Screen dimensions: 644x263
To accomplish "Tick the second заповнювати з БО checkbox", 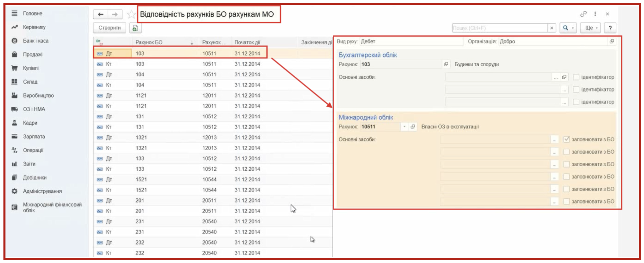I will point(566,152).
